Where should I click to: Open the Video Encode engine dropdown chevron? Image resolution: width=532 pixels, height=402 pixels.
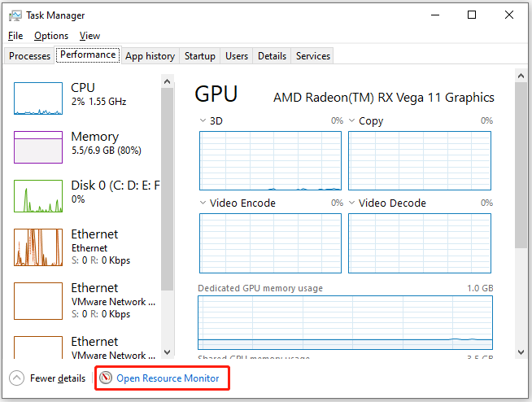(x=203, y=203)
